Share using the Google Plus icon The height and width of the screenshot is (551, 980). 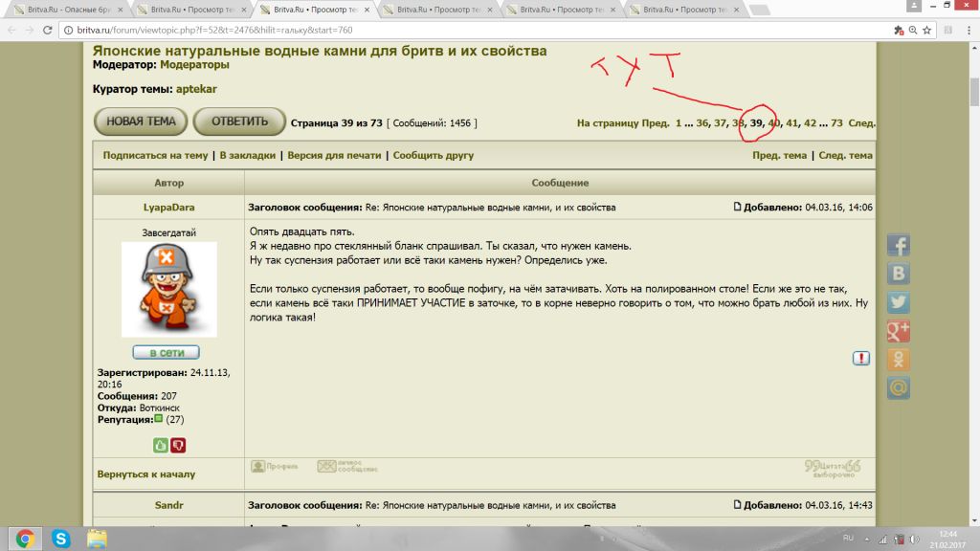pyautogui.click(x=899, y=331)
